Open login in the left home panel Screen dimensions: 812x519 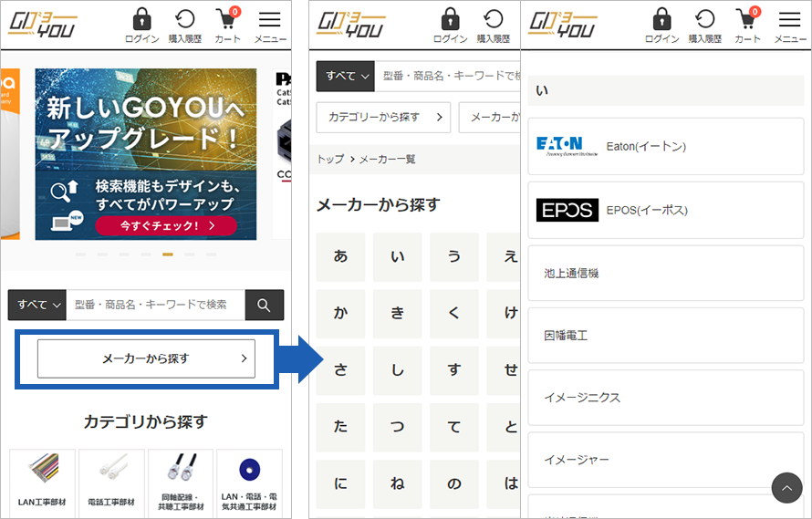(142, 25)
